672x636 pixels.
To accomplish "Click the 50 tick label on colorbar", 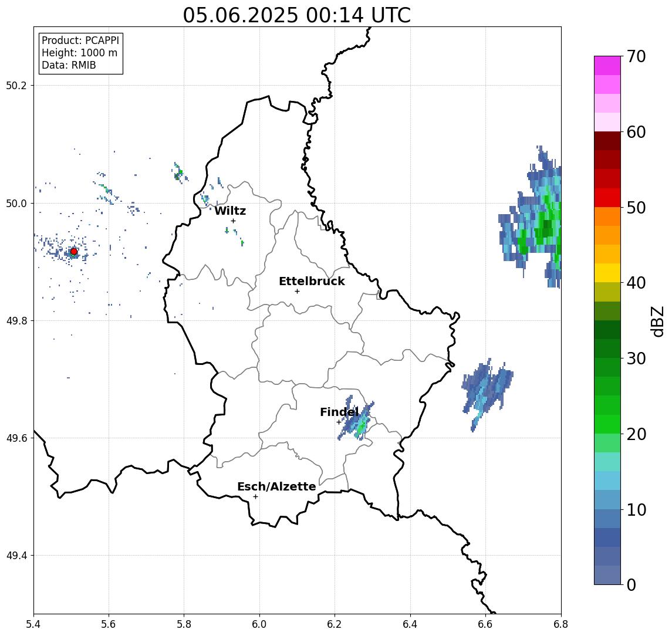I will (x=636, y=208).
